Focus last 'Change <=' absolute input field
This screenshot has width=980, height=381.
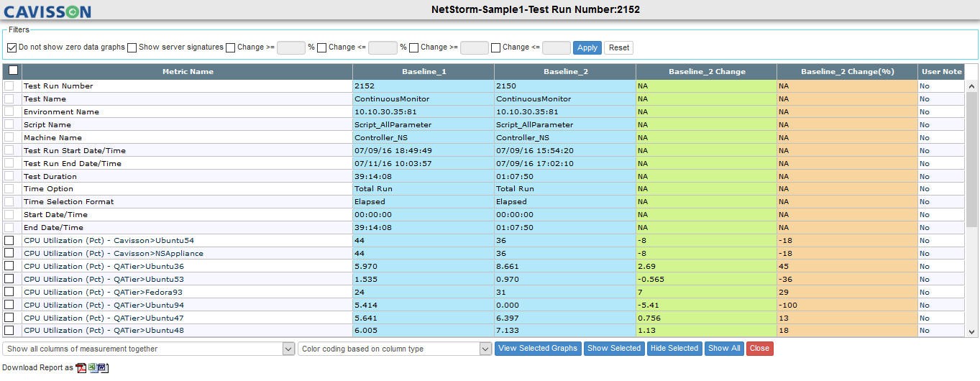(x=557, y=47)
